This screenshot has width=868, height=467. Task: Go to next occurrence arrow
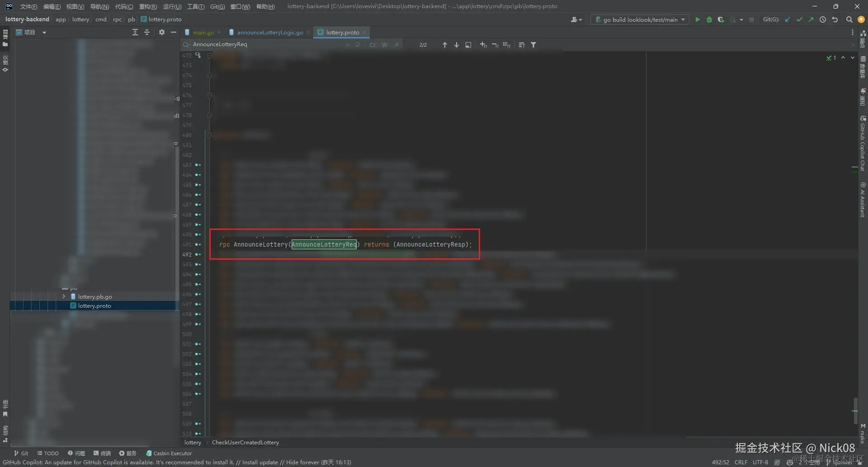coord(457,45)
